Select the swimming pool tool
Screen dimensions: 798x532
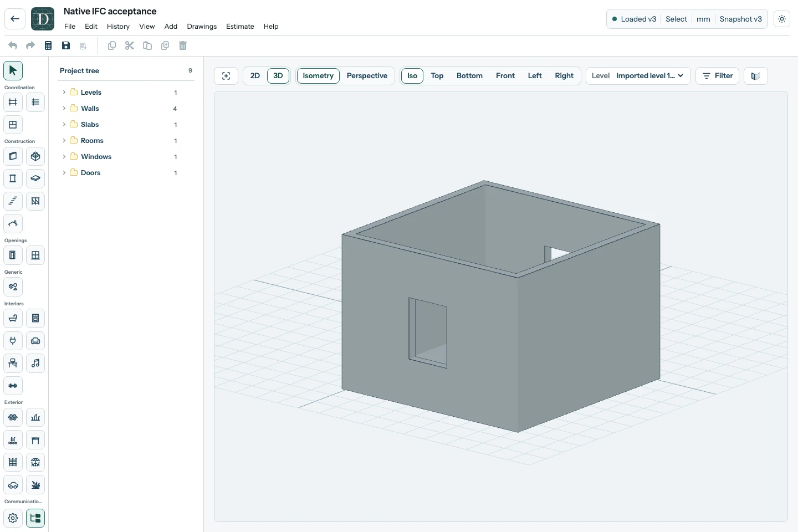coord(13,440)
